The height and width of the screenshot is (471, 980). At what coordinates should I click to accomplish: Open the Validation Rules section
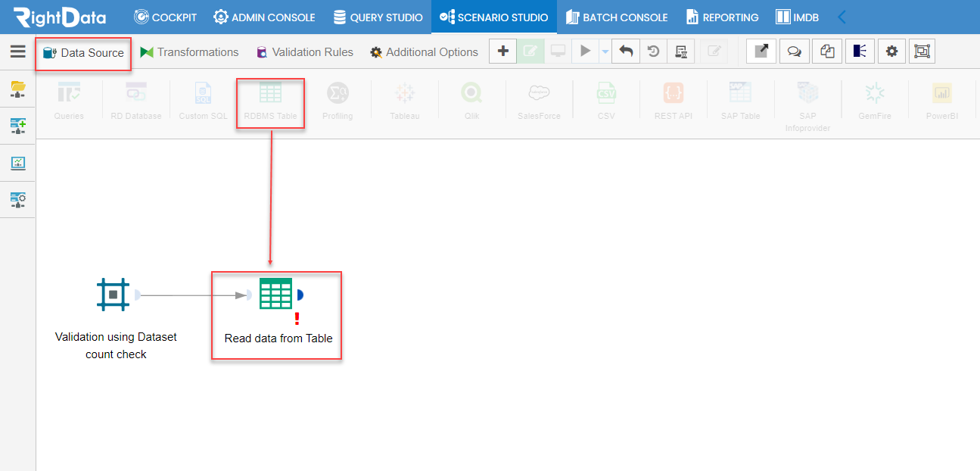click(304, 51)
